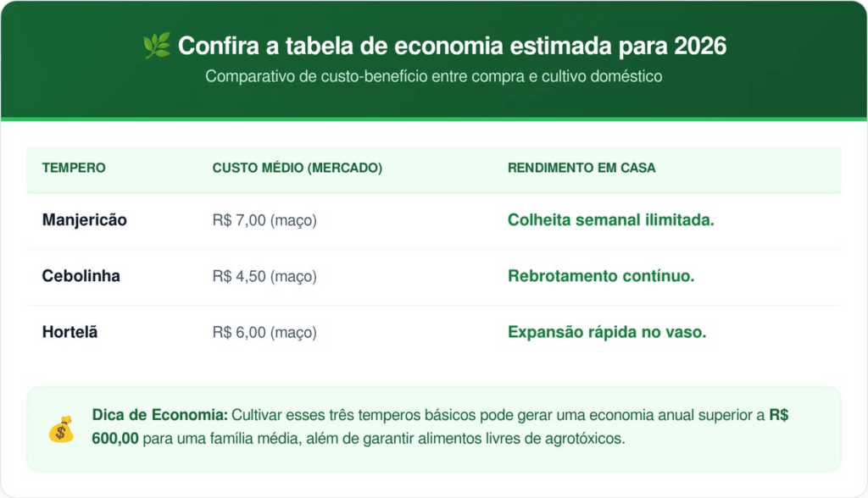Click the R$ 6,00 (maço) price
This screenshot has height=498, width=868.
[x=264, y=332]
